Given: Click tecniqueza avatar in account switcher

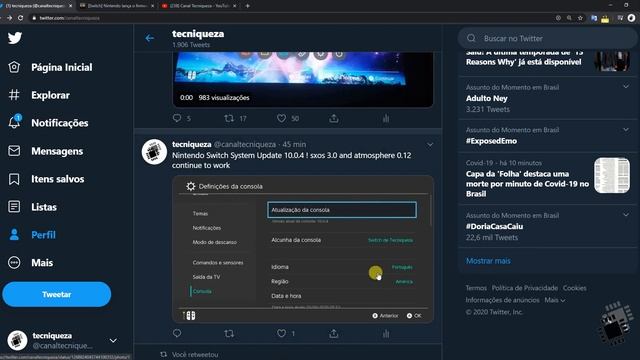Looking at the screenshot, I should tap(17, 340).
